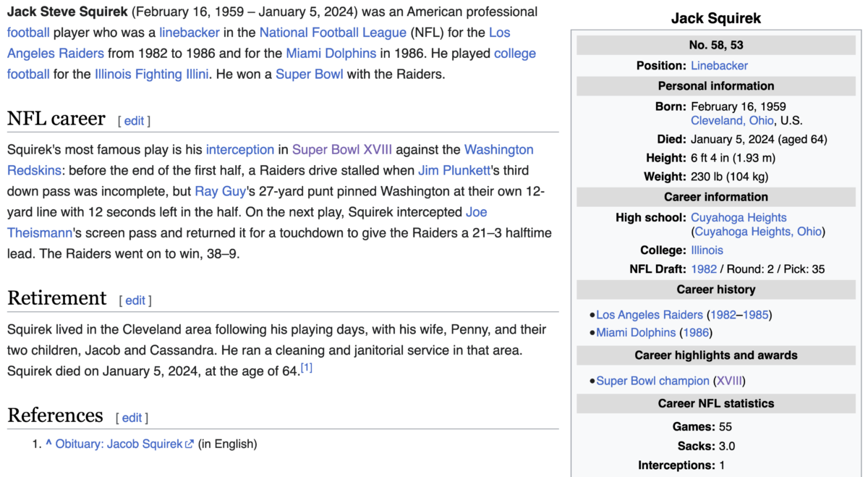Open the Cleveland, Ohio birthplace link
This screenshot has height=477, width=868.
pyautogui.click(x=732, y=121)
